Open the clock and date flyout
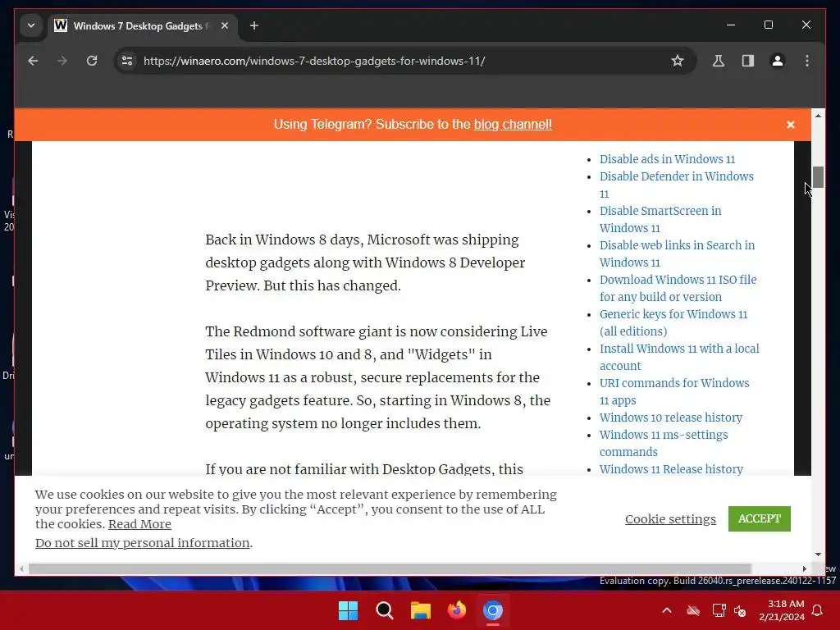Viewport: 840px width, 630px height. (782, 610)
